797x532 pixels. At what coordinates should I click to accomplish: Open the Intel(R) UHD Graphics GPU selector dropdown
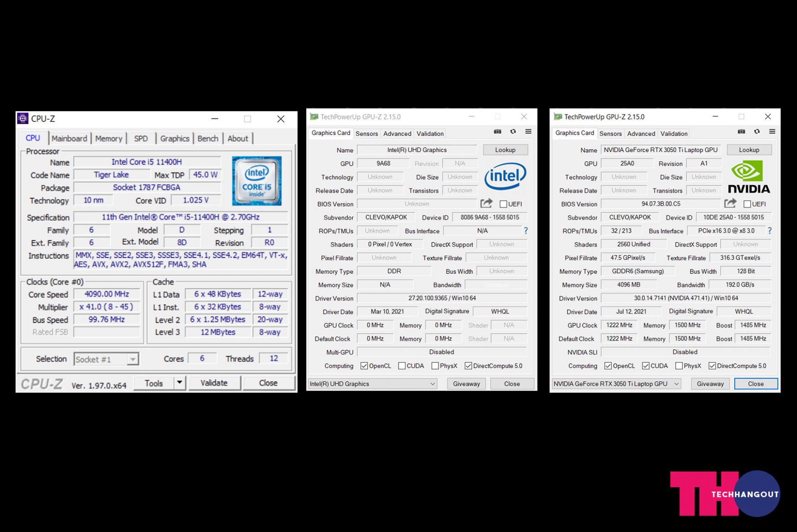click(372, 384)
